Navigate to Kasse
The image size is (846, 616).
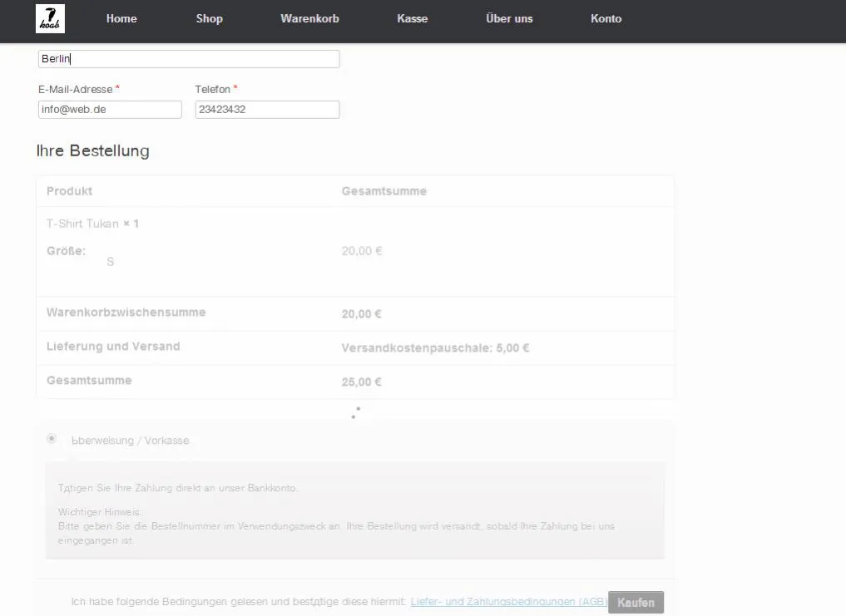[413, 18]
